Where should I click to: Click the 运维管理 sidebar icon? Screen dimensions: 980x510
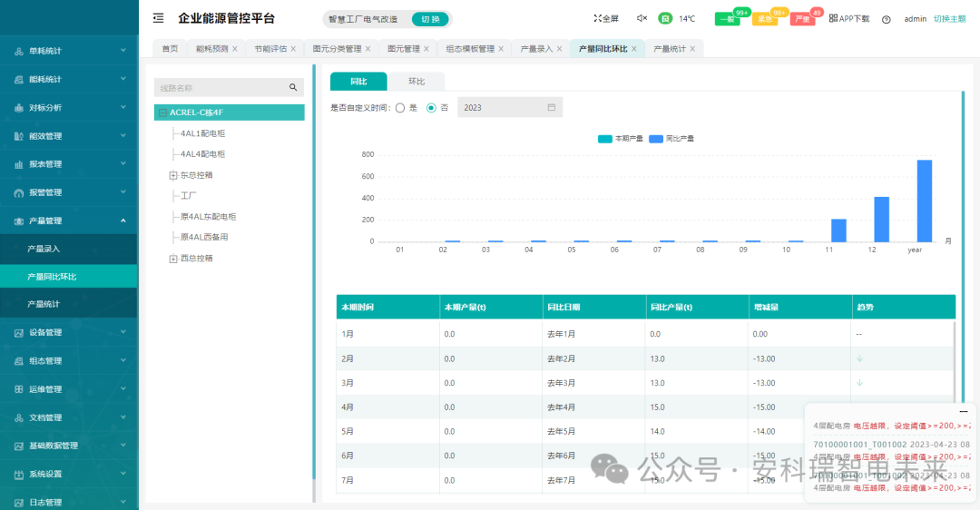[19, 388]
